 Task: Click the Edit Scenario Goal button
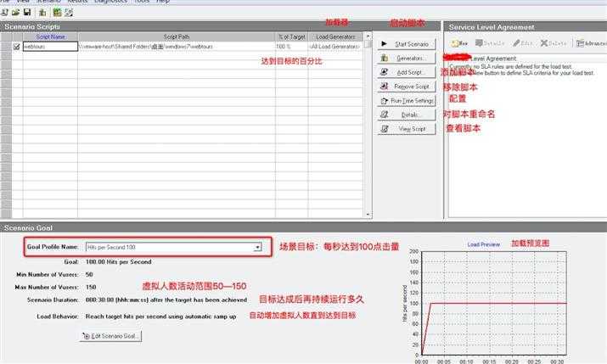coord(111,336)
